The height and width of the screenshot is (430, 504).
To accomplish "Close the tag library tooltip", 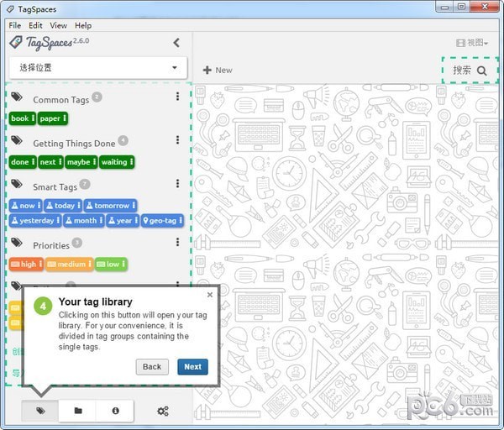I will point(210,295).
